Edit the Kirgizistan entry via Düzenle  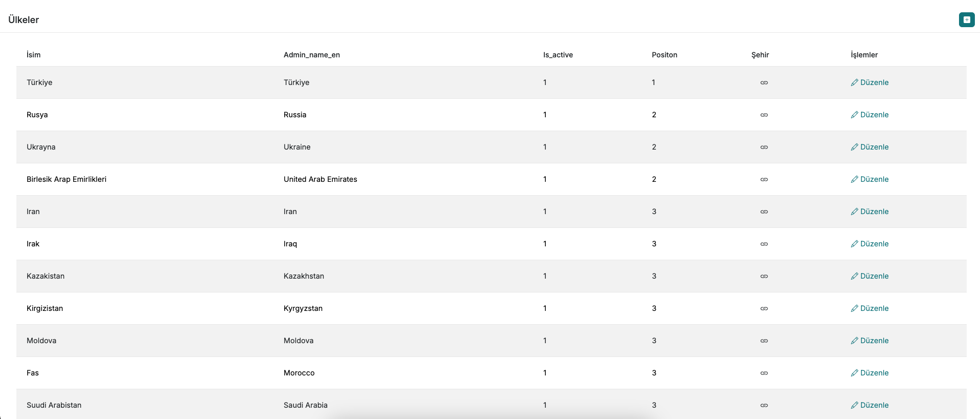click(869, 308)
